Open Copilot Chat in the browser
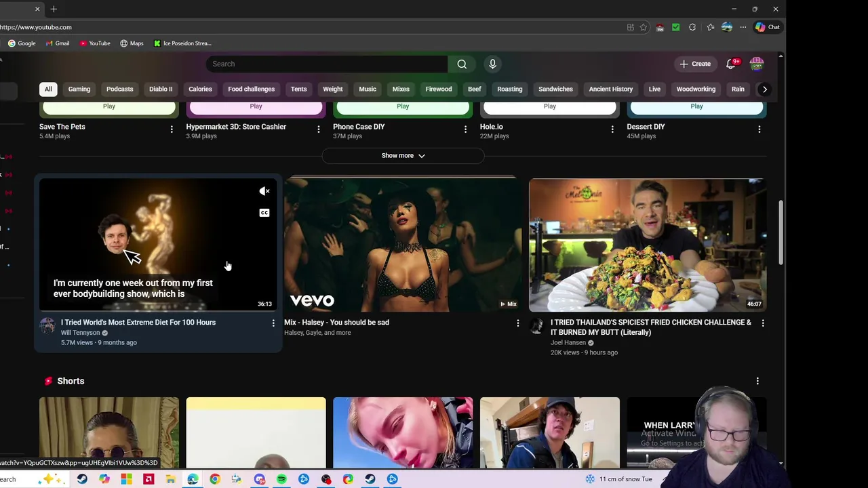This screenshot has height=488, width=868. click(768, 27)
